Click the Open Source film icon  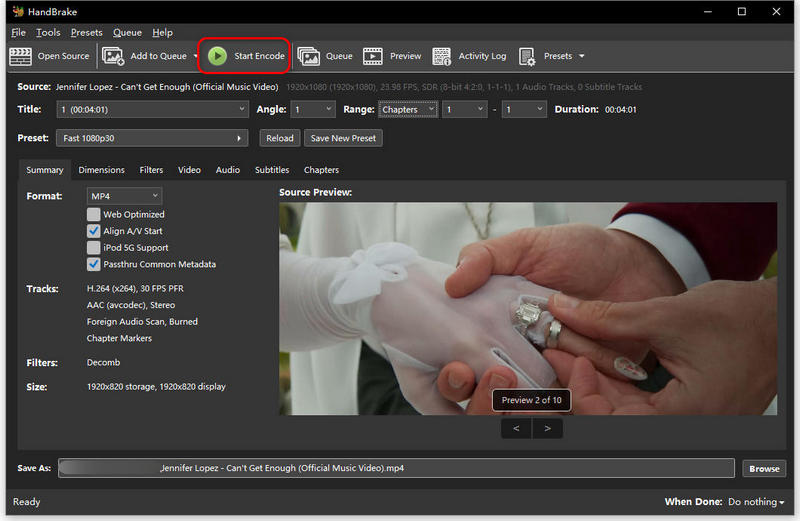pos(20,56)
